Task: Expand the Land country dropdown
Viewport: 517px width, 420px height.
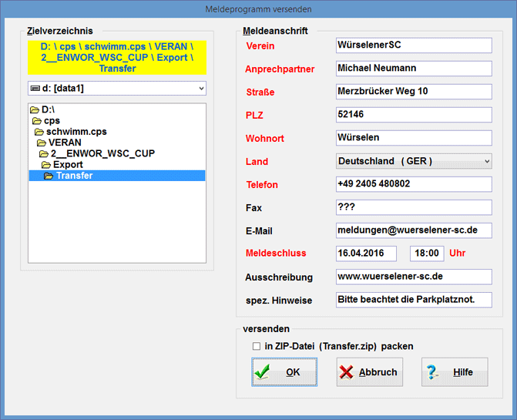Action: point(414,161)
